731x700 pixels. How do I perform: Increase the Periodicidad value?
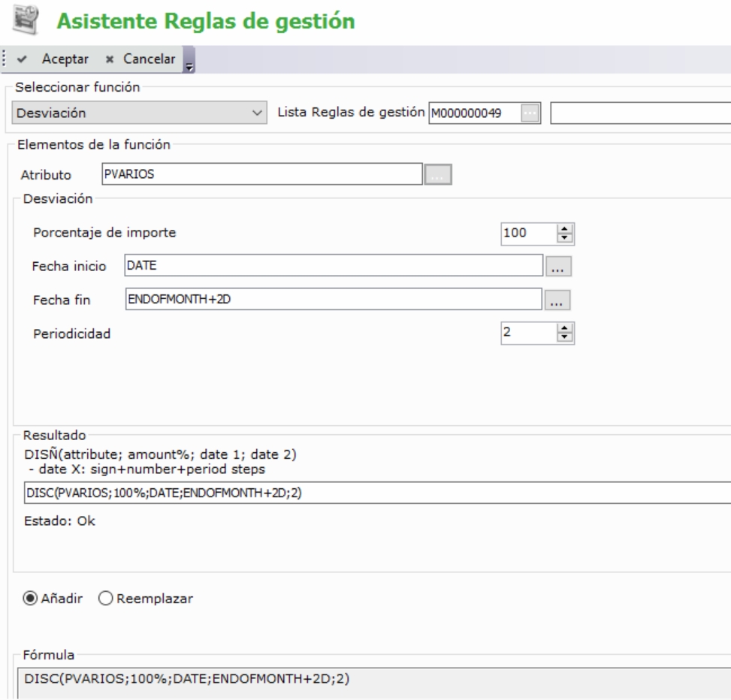(563, 328)
